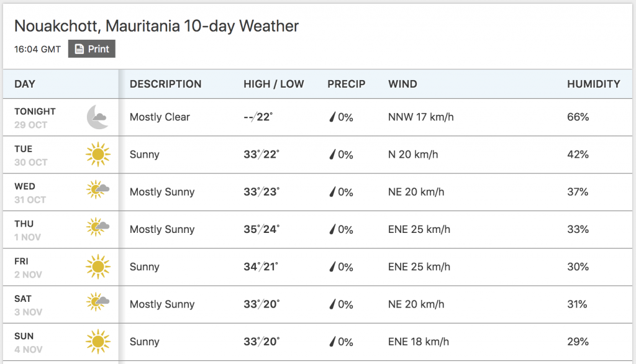636x364 pixels.
Task: Select the TUE 30 OCT day row label
Action: [x=31, y=155]
